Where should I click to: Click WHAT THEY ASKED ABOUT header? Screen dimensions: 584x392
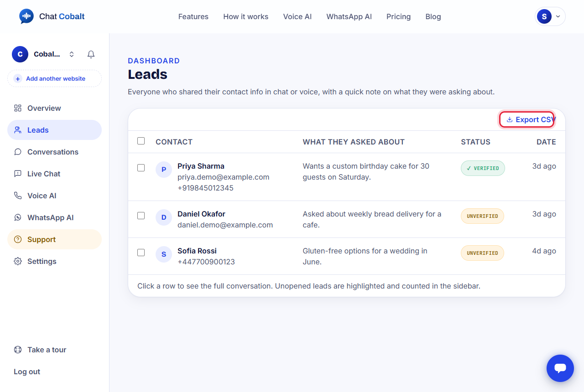tap(354, 142)
